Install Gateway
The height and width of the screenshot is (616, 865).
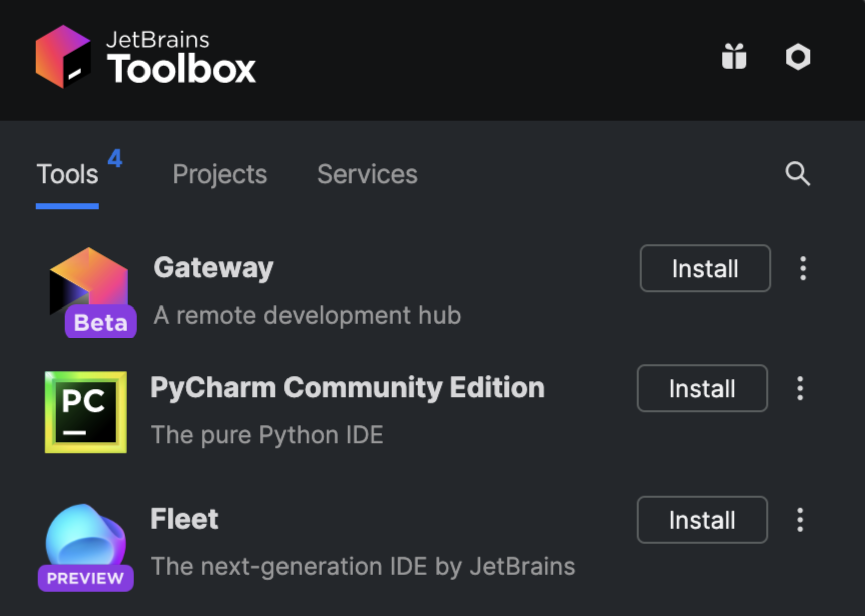point(704,269)
